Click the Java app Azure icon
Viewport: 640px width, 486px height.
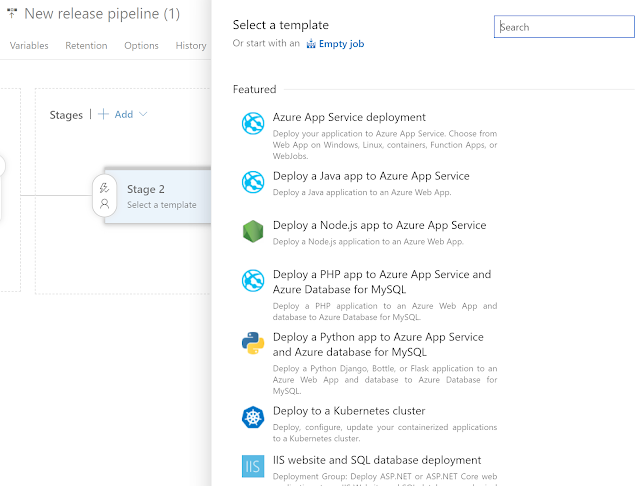pyautogui.click(x=252, y=182)
